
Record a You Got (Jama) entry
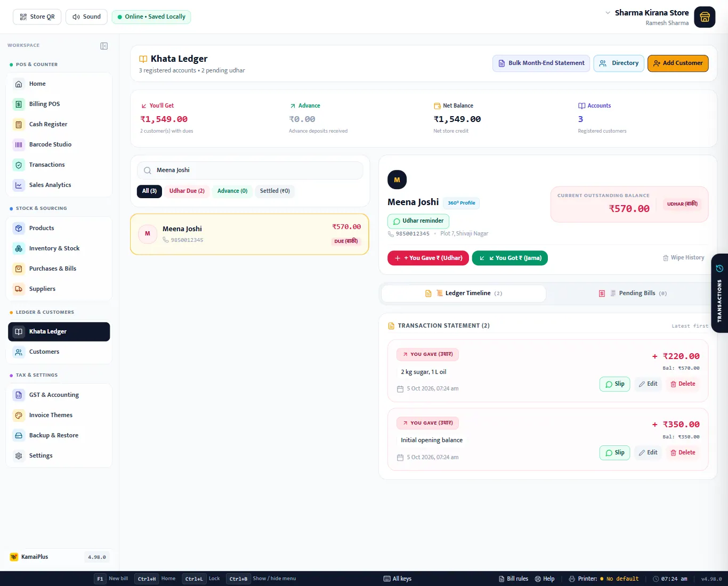coord(509,258)
